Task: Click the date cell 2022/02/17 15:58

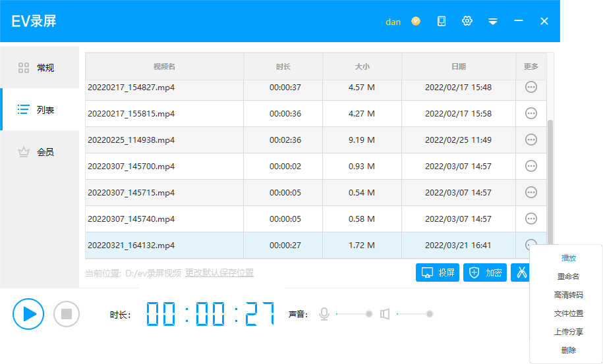Action: (458, 114)
